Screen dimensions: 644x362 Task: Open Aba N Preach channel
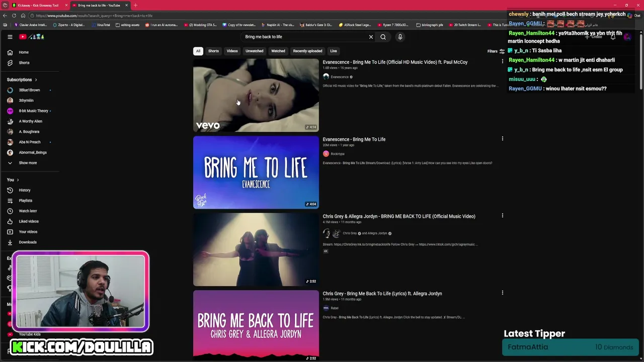(x=30, y=142)
